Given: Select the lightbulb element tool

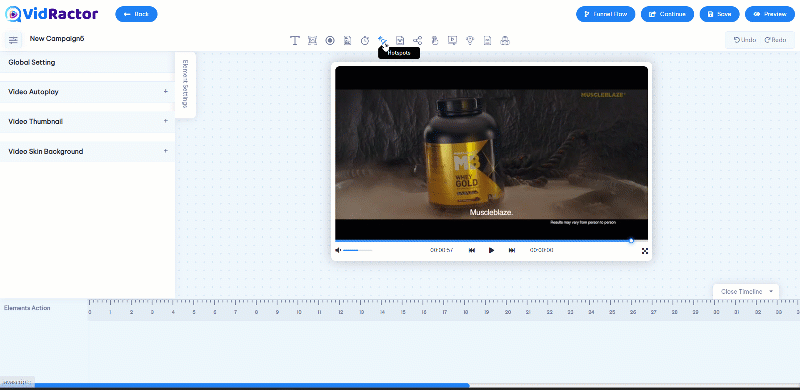Looking at the screenshot, I should tap(470, 40).
